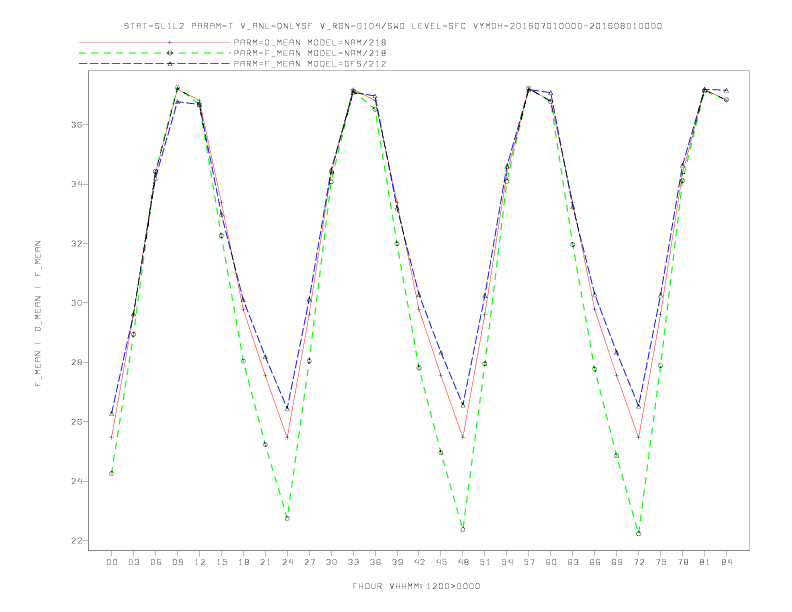Click x-axis tick label 48
Image resolution: width=792 pixels, height=612 pixels.
[463, 562]
